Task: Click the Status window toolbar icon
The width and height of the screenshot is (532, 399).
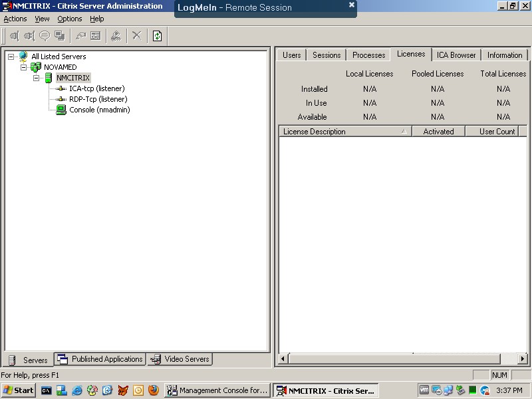Action: click(x=96, y=36)
